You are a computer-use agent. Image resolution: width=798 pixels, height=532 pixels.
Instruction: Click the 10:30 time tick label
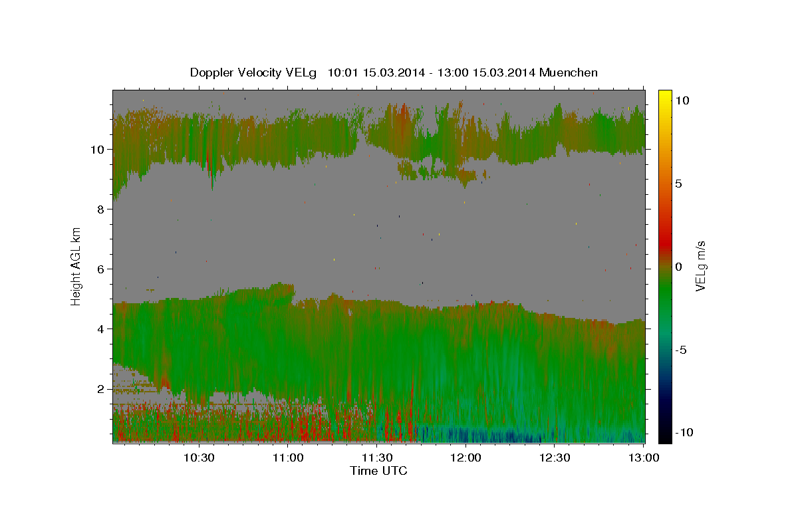(x=199, y=458)
